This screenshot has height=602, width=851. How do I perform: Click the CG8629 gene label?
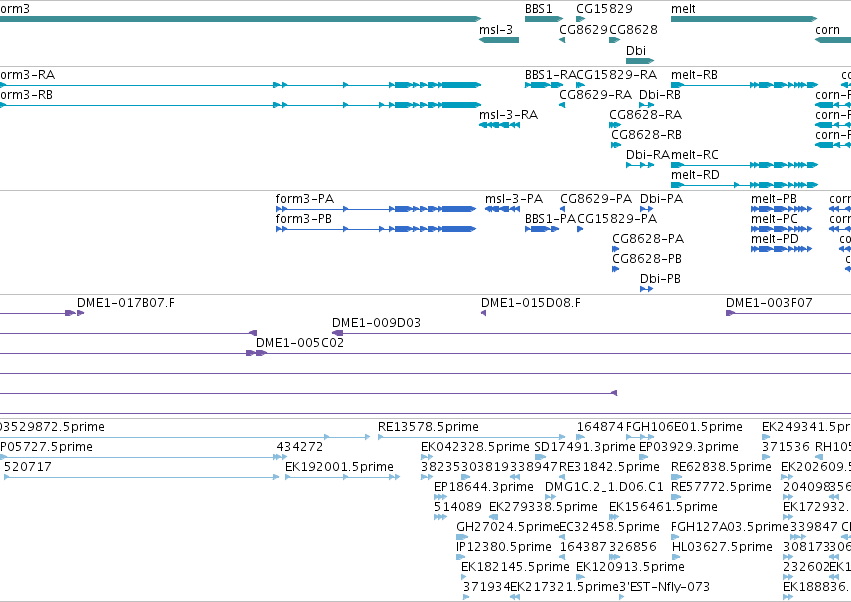click(x=583, y=30)
